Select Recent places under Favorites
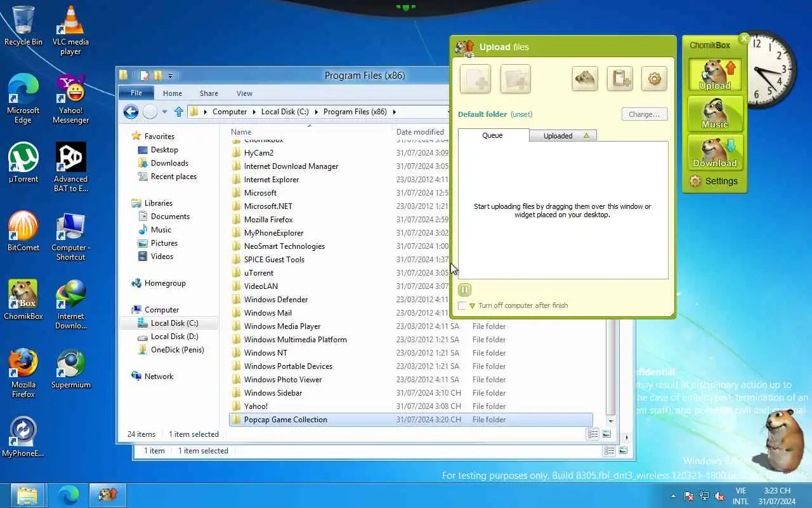 coord(173,177)
